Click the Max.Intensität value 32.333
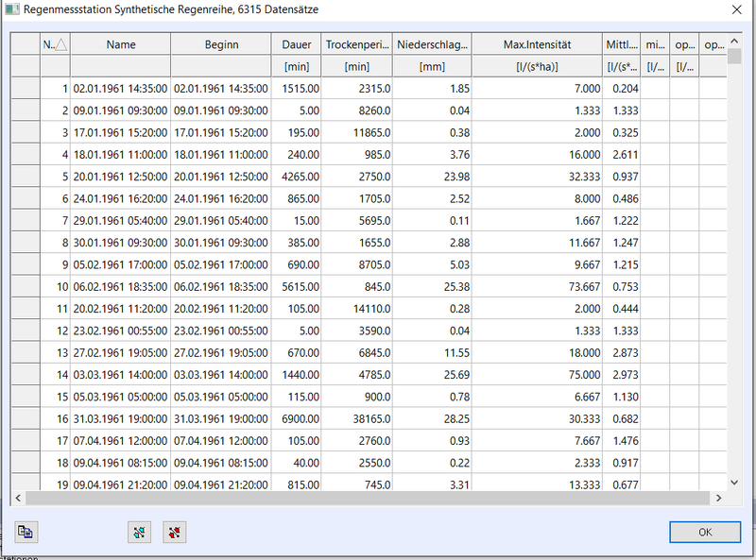 coord(537,177)
